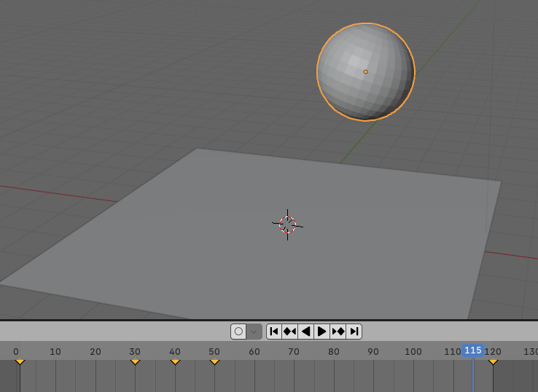Click frame number 90 on the timeline ruler

tap(373, 351)
